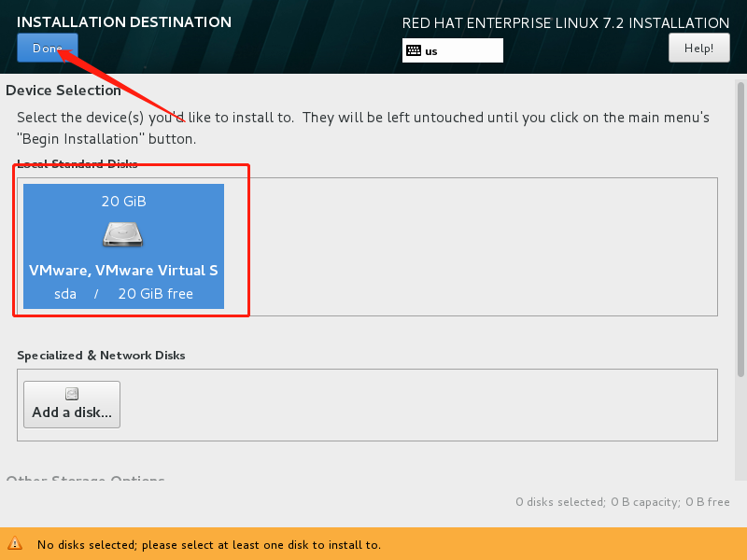Click the No disks selected warning message

coord(209,545)
